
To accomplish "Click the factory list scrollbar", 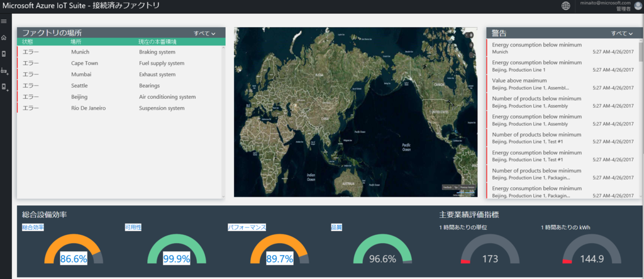I will pos(223,122).
